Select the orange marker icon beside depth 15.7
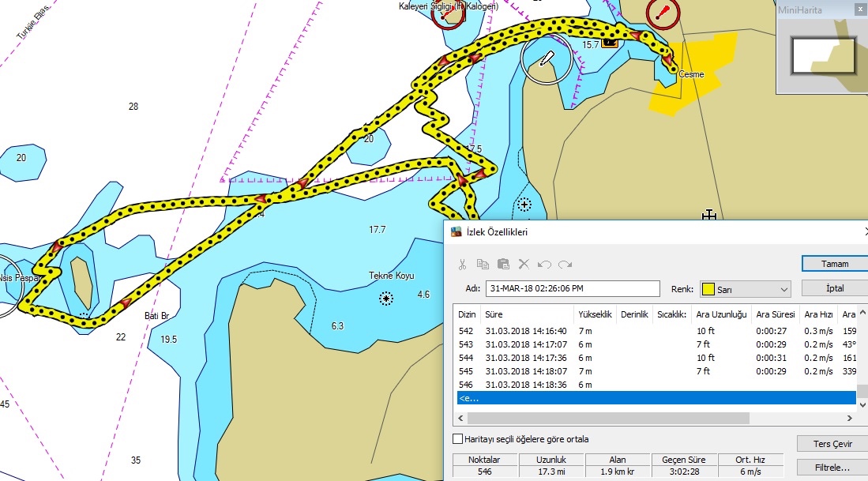The width and height of the screenshot is (868, 481). [x=610, y=43]
